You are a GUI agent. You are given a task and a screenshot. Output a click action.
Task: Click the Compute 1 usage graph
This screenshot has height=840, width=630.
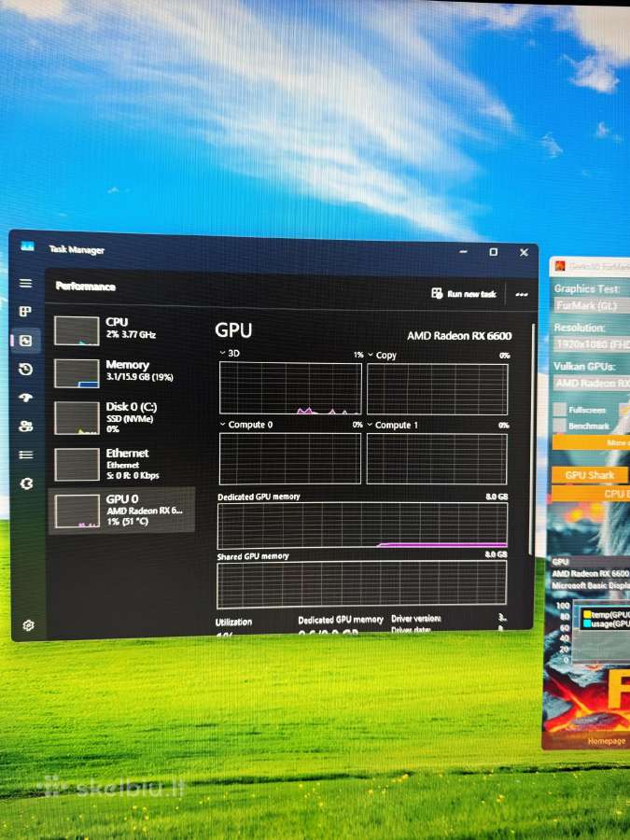pyautogui.click(x=437, y=459)
